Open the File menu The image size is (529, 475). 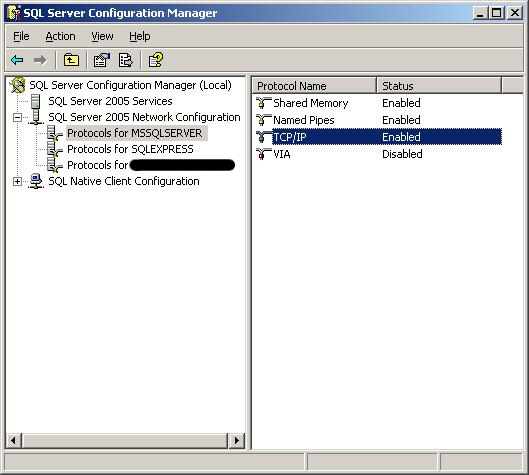21,36
